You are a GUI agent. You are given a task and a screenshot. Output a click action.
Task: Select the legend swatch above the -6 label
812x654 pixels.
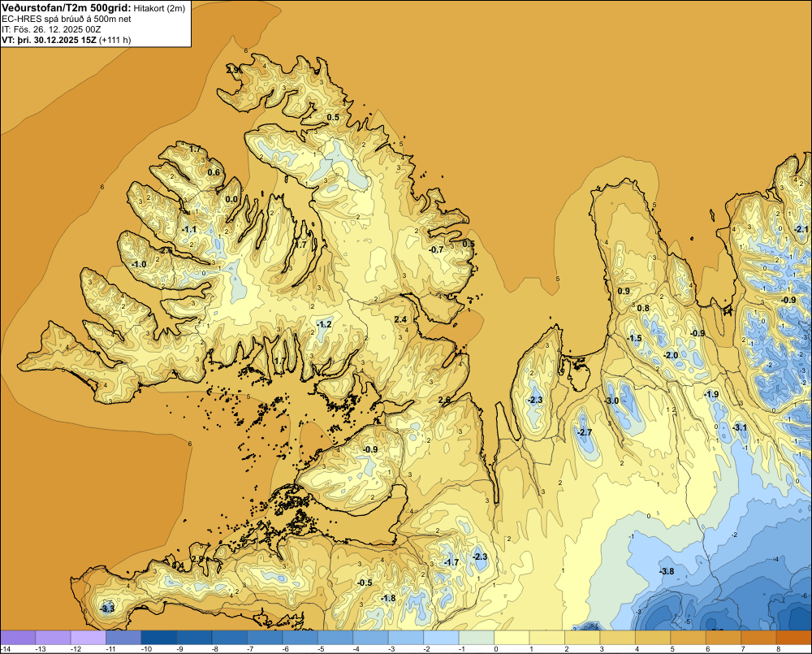pyautogui.click(x=300, y=638)
